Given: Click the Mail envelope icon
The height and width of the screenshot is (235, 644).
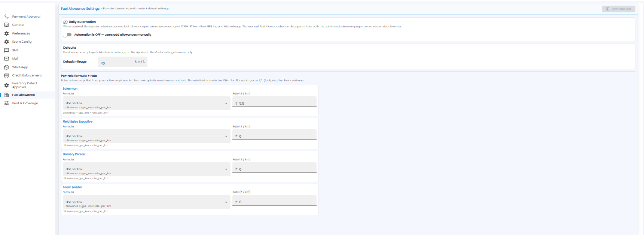Looking at the screenshot, I should 6,58.
